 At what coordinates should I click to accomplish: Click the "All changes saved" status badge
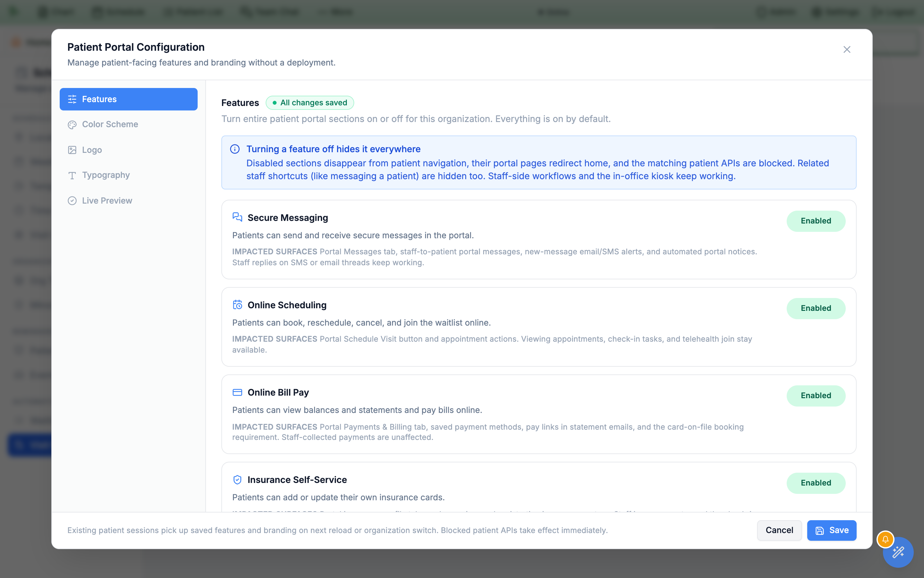[x=310, y=102]
